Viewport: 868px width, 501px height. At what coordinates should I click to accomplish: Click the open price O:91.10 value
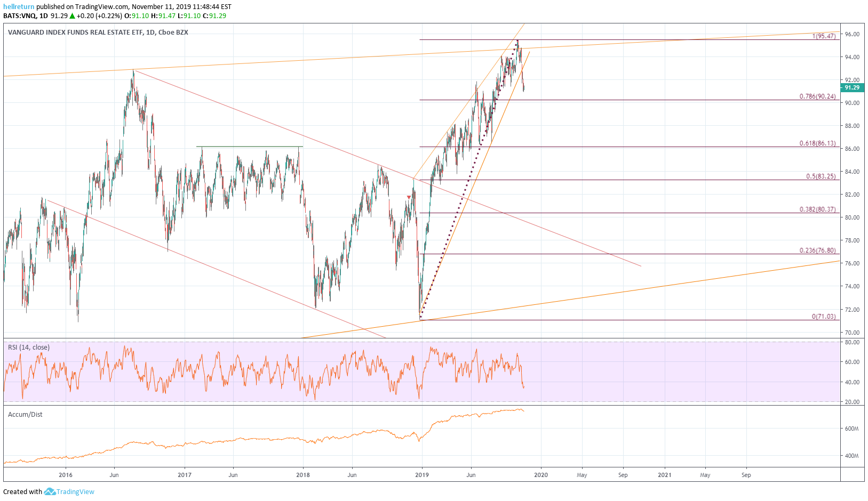(137, 15)
